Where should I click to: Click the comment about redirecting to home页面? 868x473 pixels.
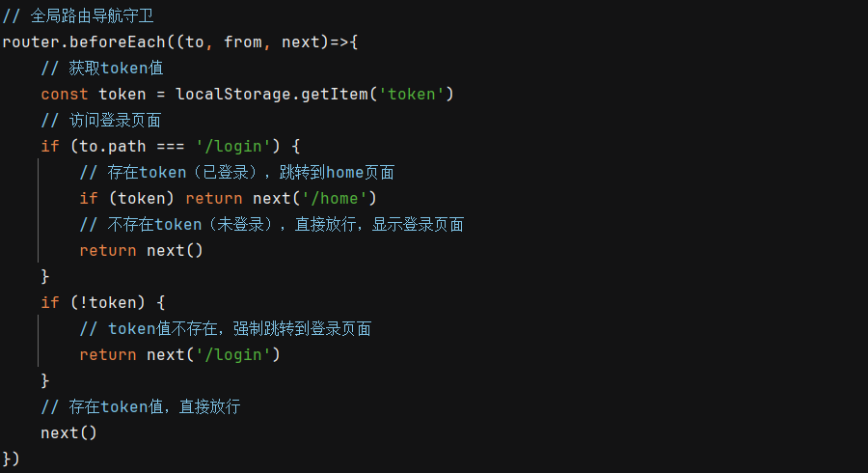pyautogui.click(x=236, y=172)
